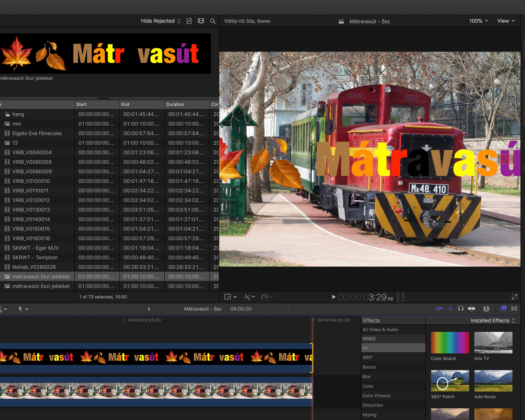Toggle timeline snapping button
Screen dimensions: 525x420
[471, 308]
